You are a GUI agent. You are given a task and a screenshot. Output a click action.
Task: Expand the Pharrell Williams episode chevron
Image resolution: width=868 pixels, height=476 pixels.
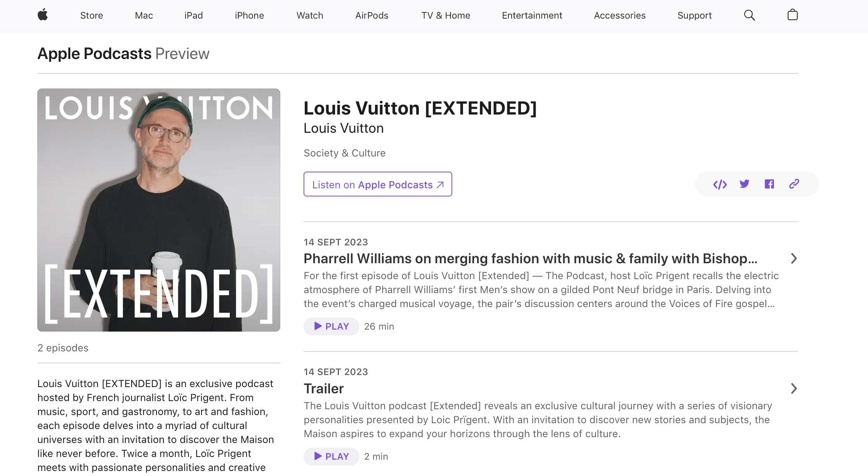click(x=793, y=259)
